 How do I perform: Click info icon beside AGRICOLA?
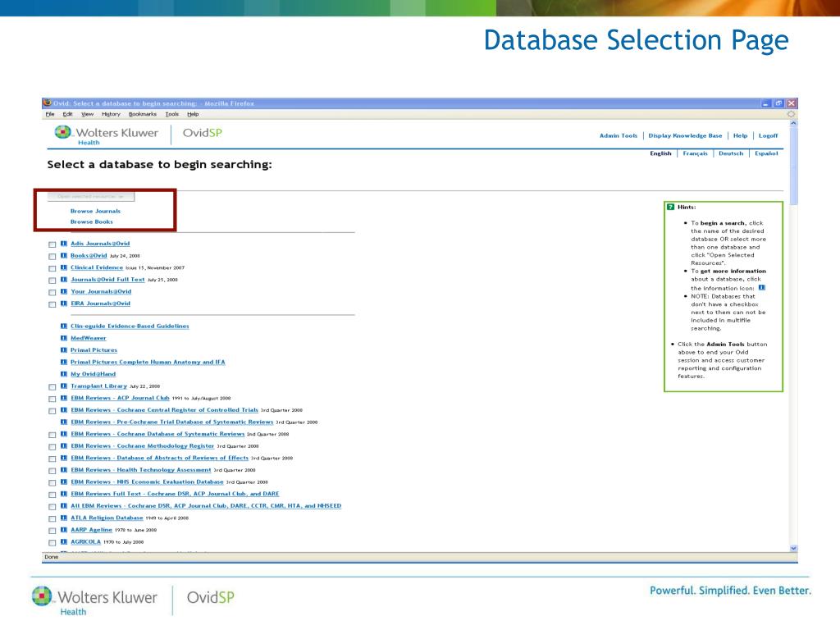click(x=64, y=541)
